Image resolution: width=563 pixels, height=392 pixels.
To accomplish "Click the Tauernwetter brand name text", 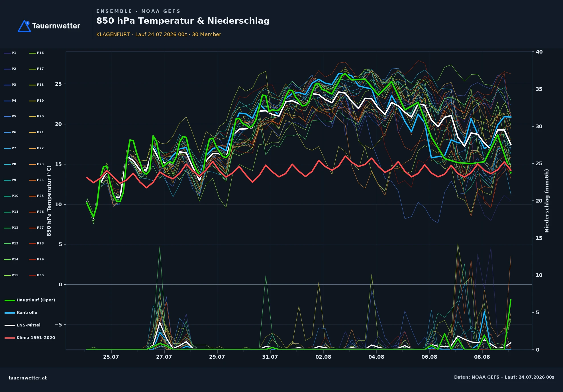I will click(56, 26).
